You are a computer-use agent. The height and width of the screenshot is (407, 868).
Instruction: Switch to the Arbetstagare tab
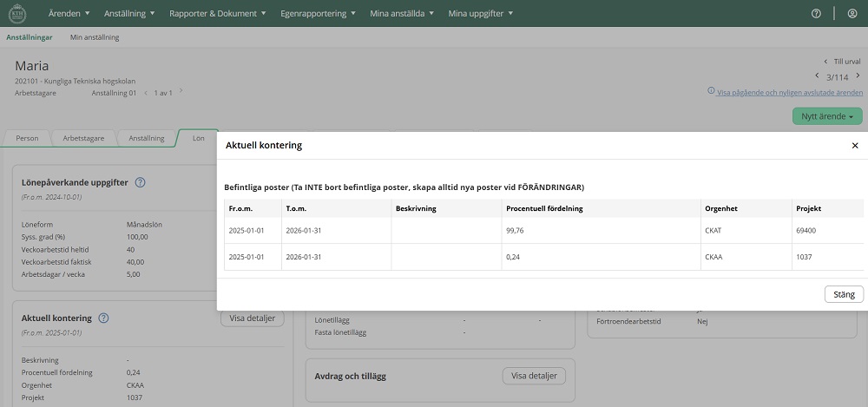tap(84, 138)
